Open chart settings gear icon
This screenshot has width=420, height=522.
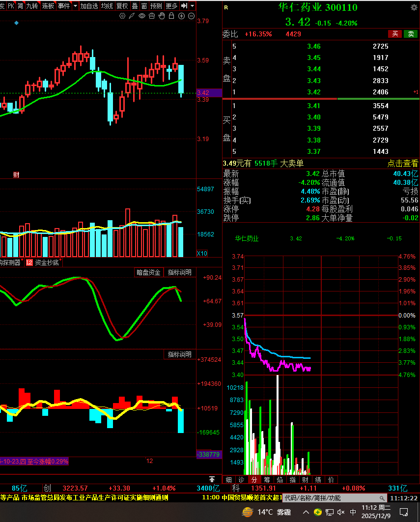pyautogui.click(x=122, y=16)
